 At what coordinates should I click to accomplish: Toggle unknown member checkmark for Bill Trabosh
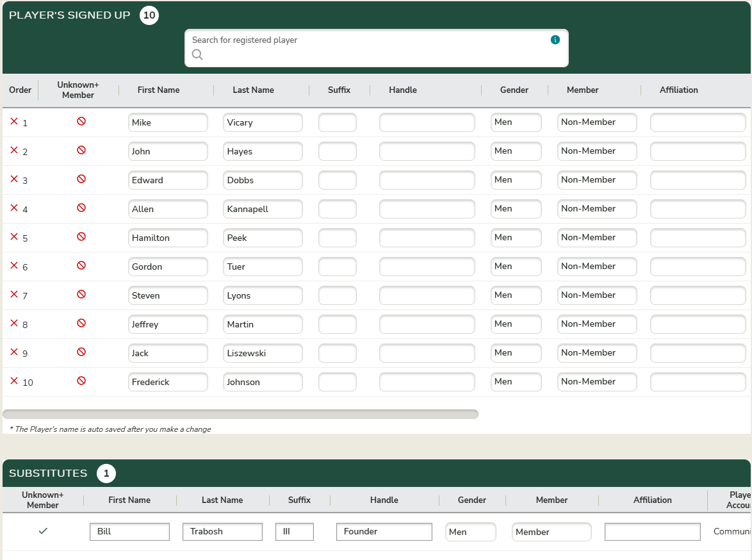pyautogui.click(x=43, y=531)
